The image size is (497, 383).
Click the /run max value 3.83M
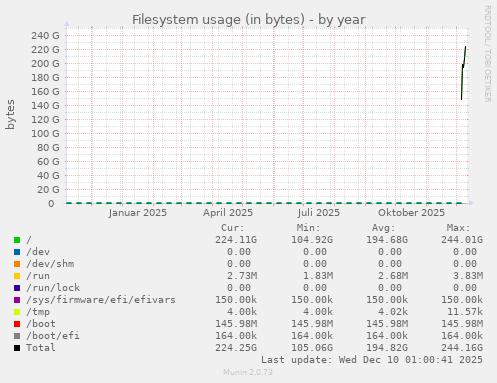coord(468,276)
